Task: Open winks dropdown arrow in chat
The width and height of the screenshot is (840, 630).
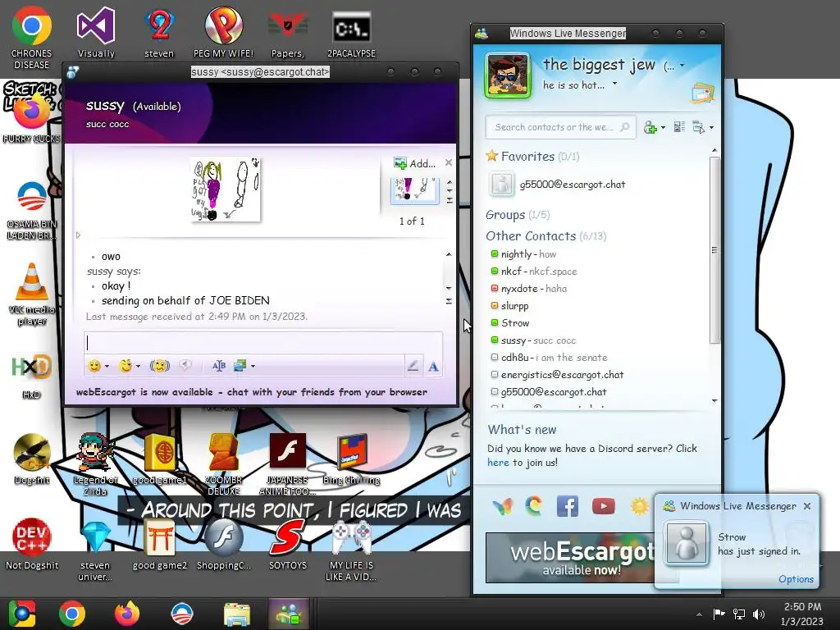Action: tap(138, 367)
